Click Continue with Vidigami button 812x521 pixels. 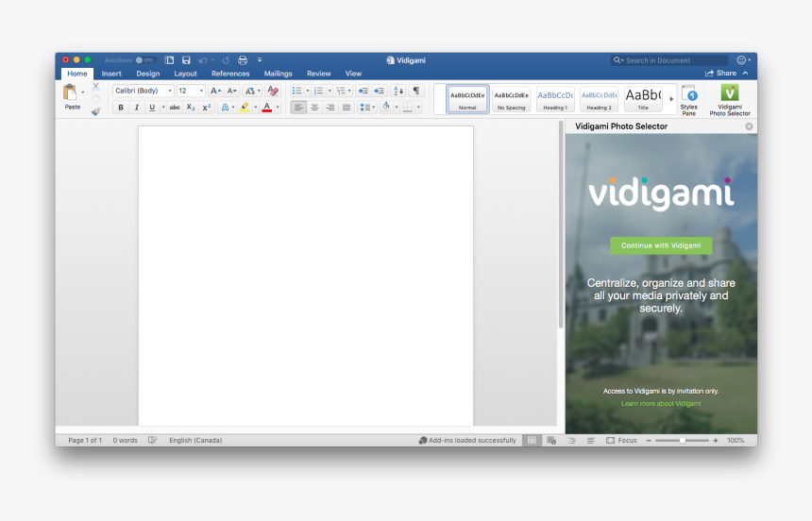(661, 245)
